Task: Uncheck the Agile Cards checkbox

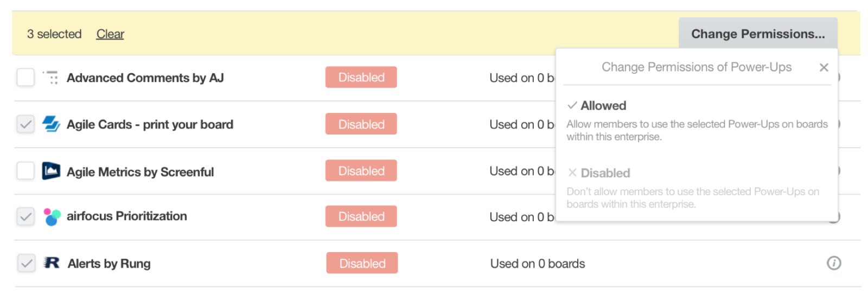Action: (x=25, y=124)
